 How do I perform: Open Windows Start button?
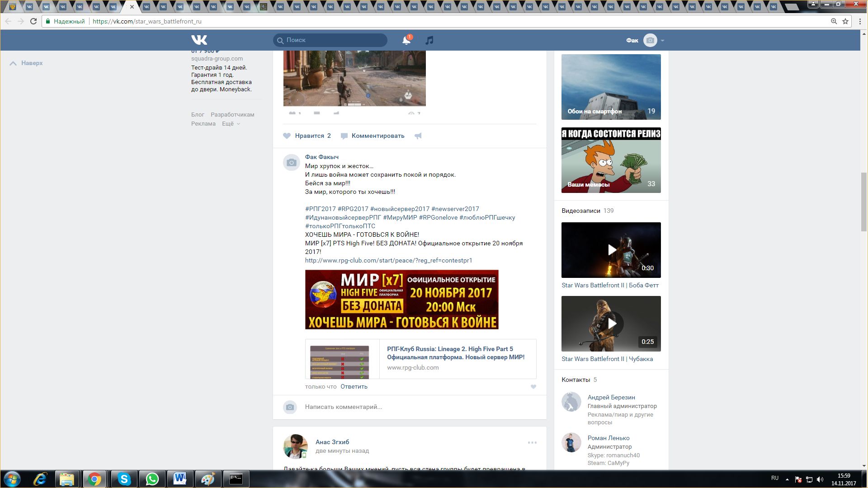pyautogui.click(x=12, y=479)
